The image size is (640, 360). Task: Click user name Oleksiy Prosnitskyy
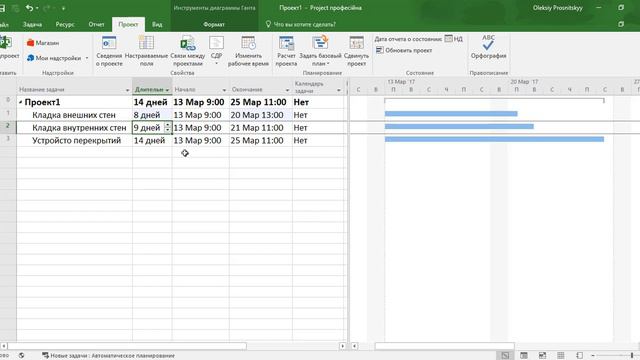coord(557,8)
